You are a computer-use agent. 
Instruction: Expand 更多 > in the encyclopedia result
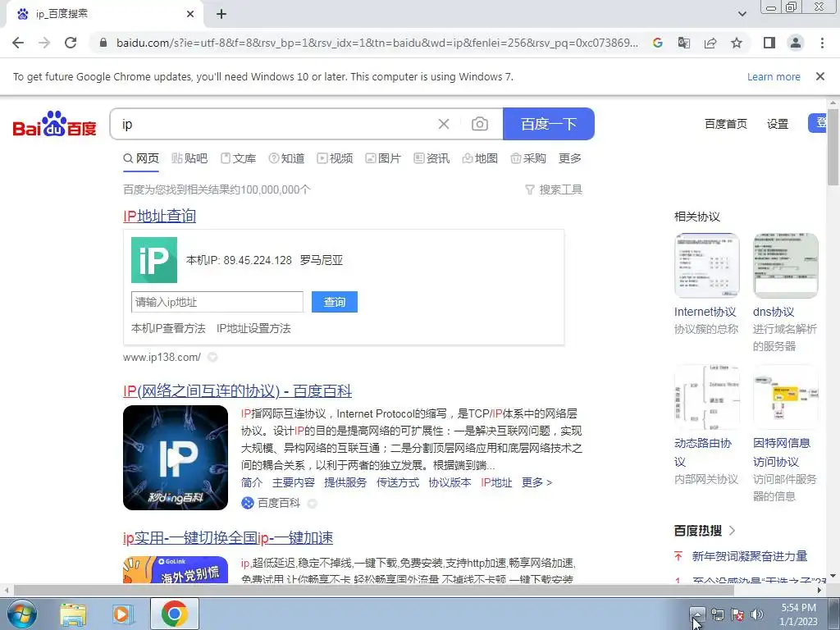point(536,482)
